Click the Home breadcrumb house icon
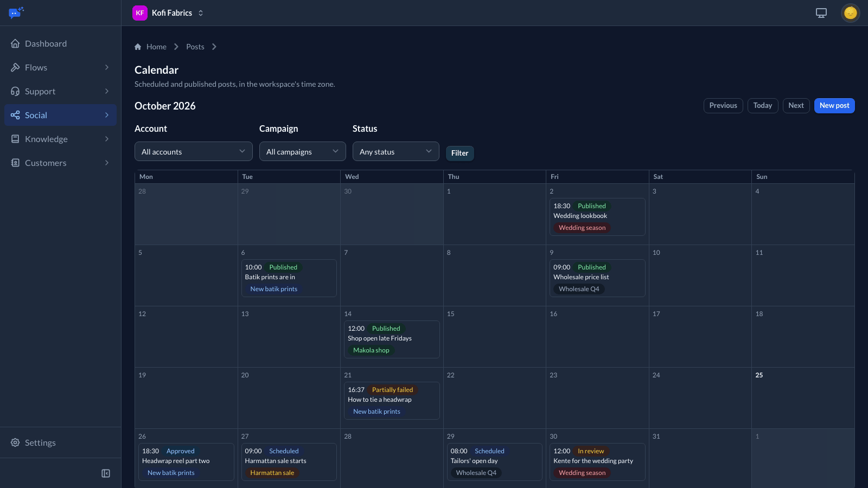 click(x=138, y=47)
